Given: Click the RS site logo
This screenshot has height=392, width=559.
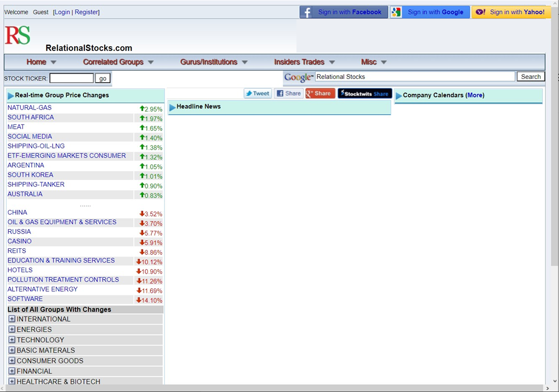Looking at the screenshot, I should pyautogui.click(x=18, y=35).
